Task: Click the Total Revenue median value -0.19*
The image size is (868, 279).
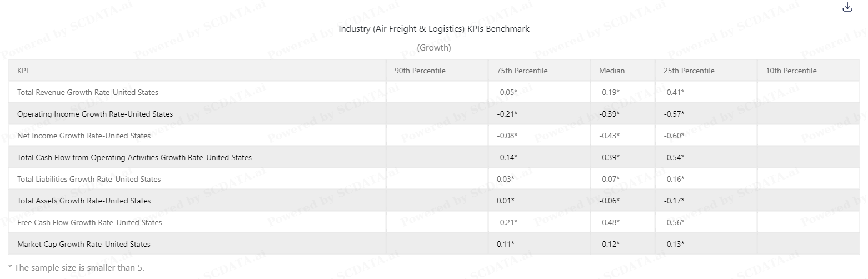Action: (609, 92)
